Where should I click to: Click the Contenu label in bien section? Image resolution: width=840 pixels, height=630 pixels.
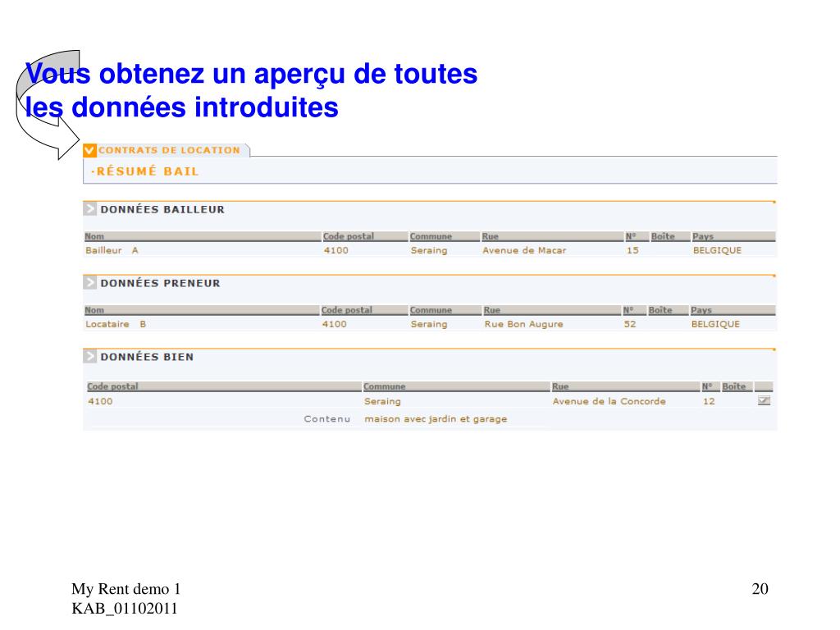point(326,419)
